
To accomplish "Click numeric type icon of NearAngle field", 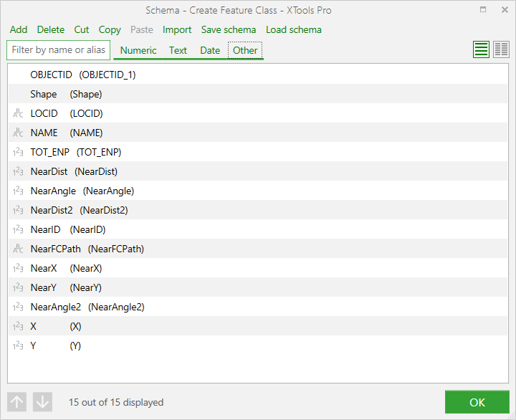I will (x=18, y=191).
